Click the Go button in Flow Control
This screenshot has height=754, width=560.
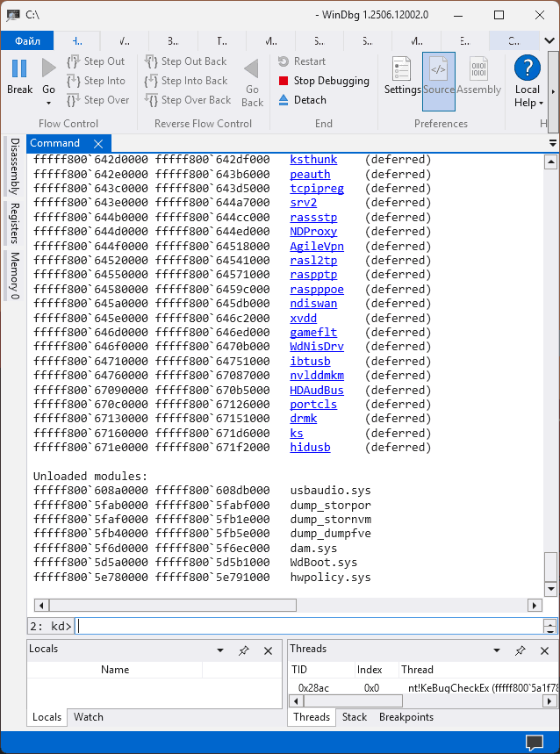click(49, 77)
